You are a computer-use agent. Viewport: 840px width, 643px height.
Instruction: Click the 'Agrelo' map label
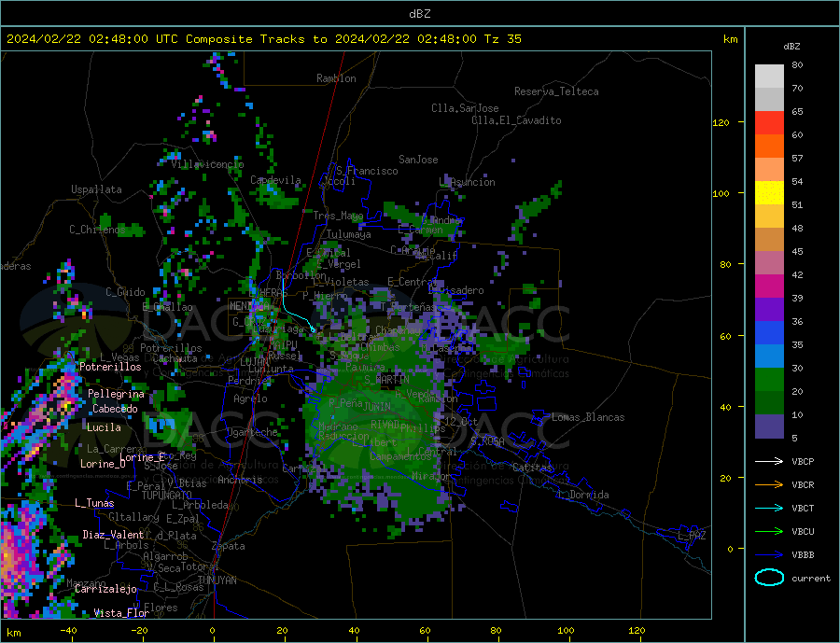pos(250,398)
